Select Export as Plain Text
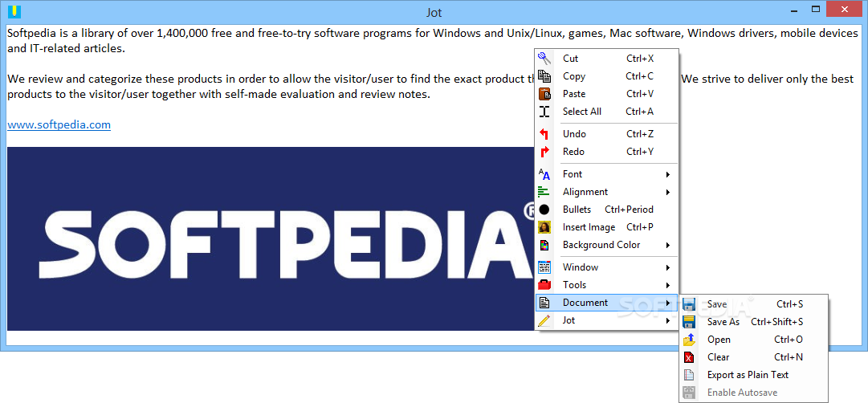The width and height of the screenshot is (868, 403). (754, 375)
